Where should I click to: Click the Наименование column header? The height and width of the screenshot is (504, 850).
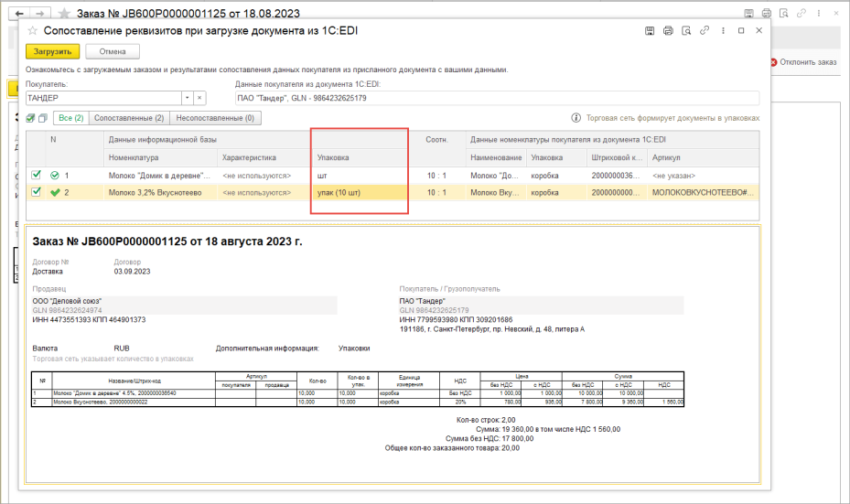click(x=496, y=157)
